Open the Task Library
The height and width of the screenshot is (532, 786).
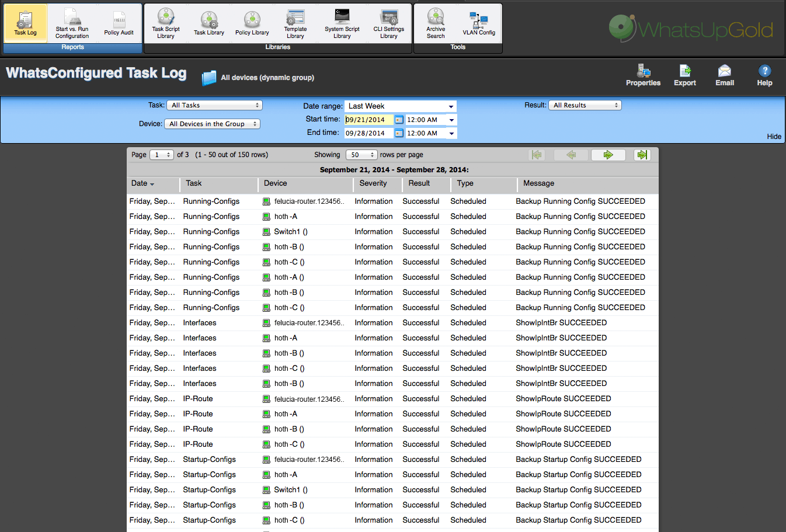(x=208, y=23)
